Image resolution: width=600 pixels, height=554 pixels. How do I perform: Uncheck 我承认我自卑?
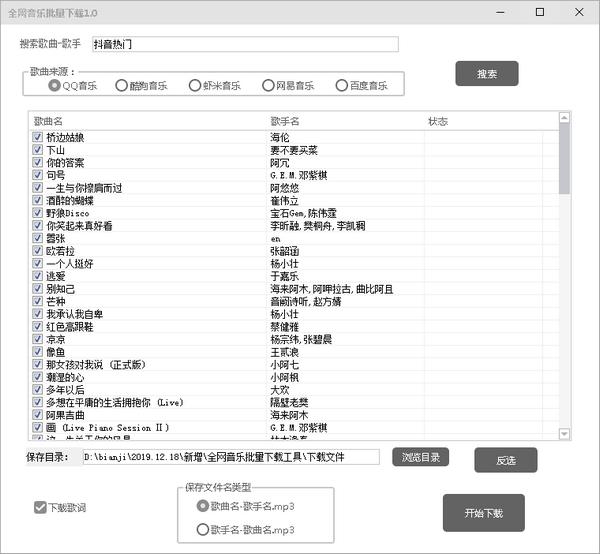37,314
